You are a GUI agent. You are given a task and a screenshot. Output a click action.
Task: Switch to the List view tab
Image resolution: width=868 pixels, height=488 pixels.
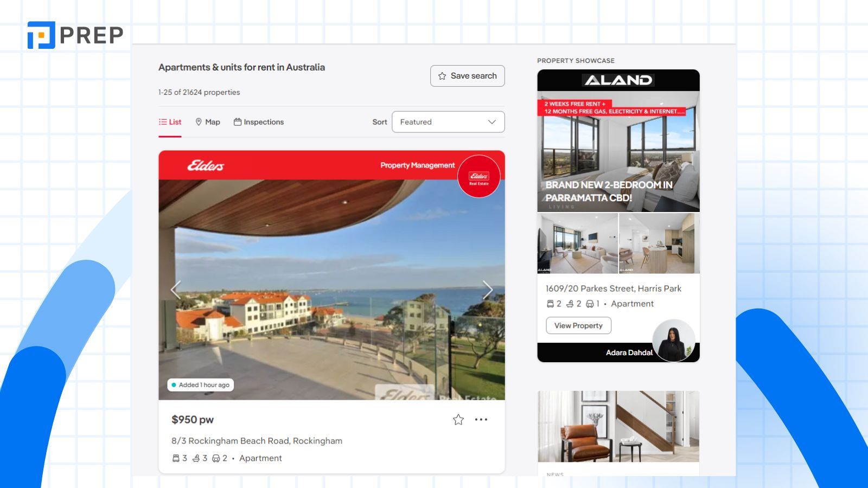tap(170, 122)
